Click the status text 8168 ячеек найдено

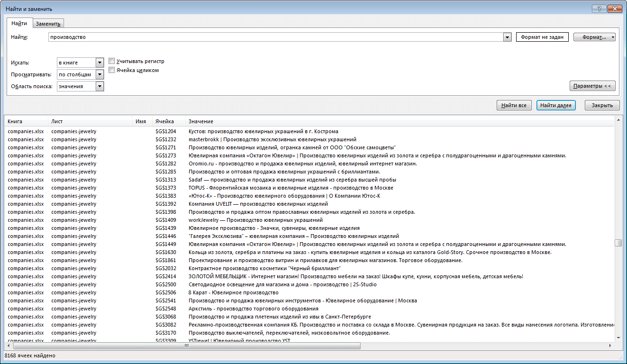pyautogui.click(x=30, y=355)
